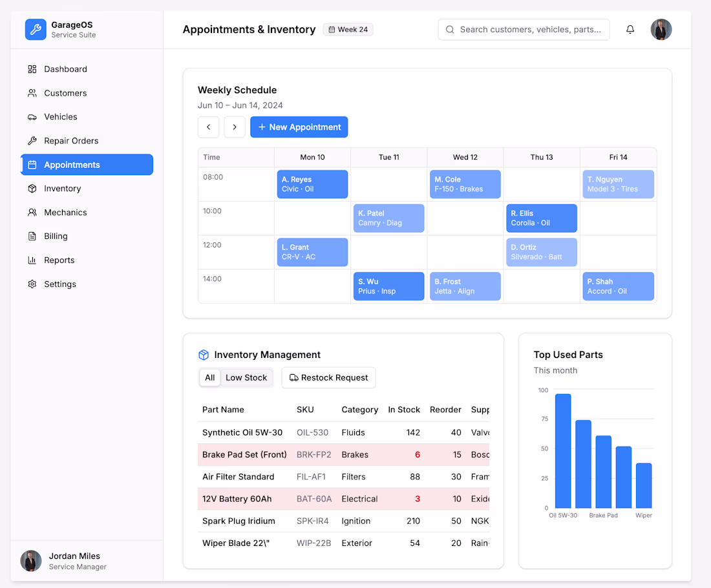Click the SKU column header
The height and width of the screenshot is (588, 711).
[x=305, y=410]
